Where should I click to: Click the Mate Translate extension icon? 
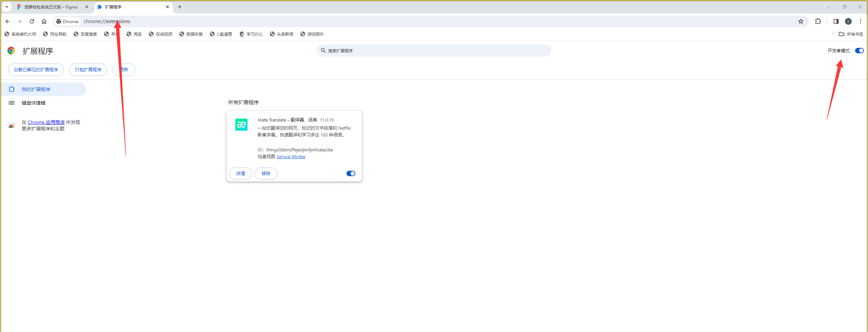241,125
